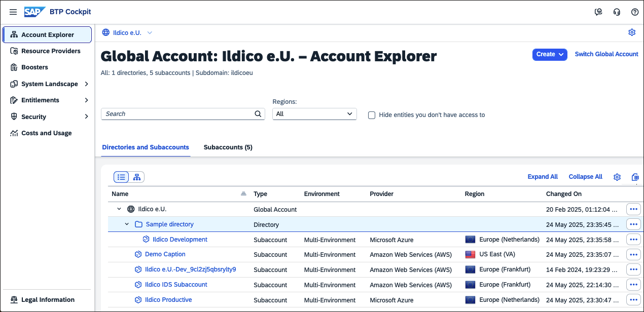Open the Sample directory link
644x312 pixels.
[x=170, y=224]
